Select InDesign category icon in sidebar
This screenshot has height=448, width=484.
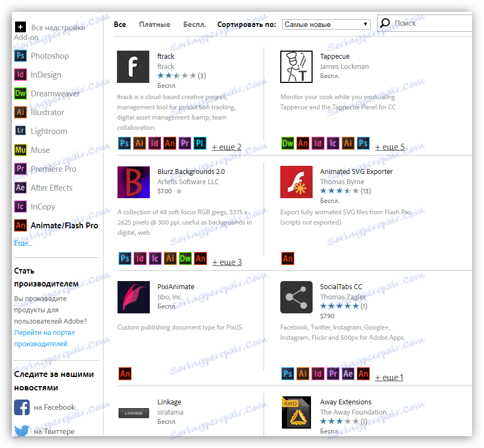pos(20,75)
